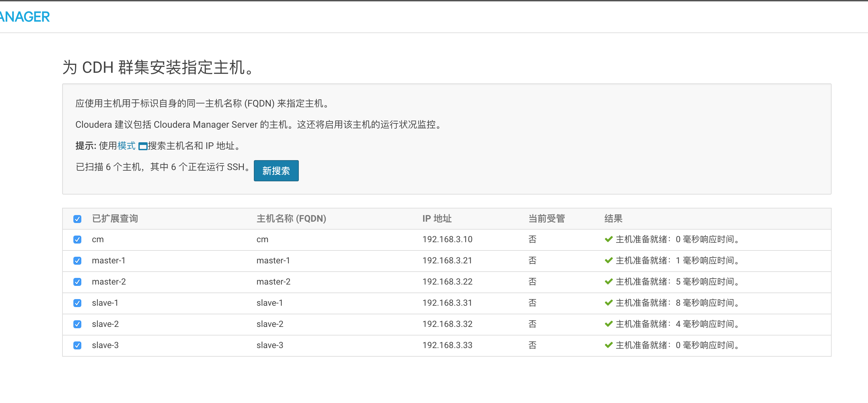Click green check icon in master-2 row

point(609,282)
